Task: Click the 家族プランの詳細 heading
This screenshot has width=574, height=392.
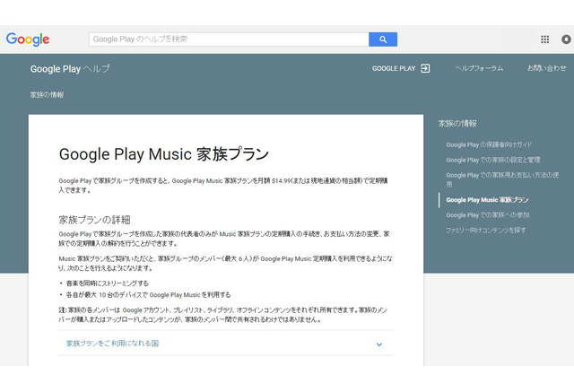Action: click(94, 220)
